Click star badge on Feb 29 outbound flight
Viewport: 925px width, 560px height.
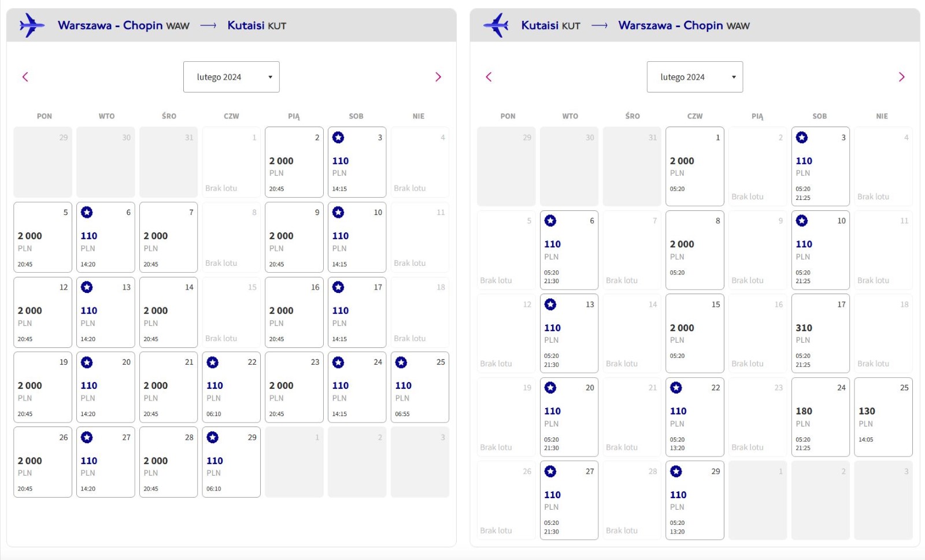(213, 437)
